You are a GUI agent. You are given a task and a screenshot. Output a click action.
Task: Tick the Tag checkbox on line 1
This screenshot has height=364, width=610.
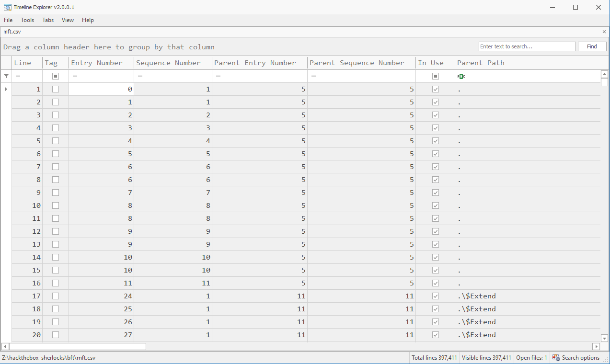pyautogui.click(x=56, y=89)
